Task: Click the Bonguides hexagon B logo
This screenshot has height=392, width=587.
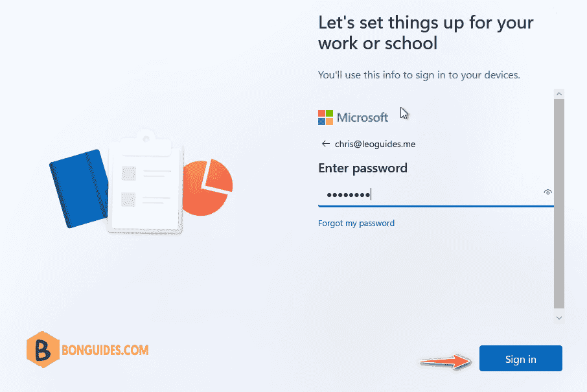Action: pos(43,349)
